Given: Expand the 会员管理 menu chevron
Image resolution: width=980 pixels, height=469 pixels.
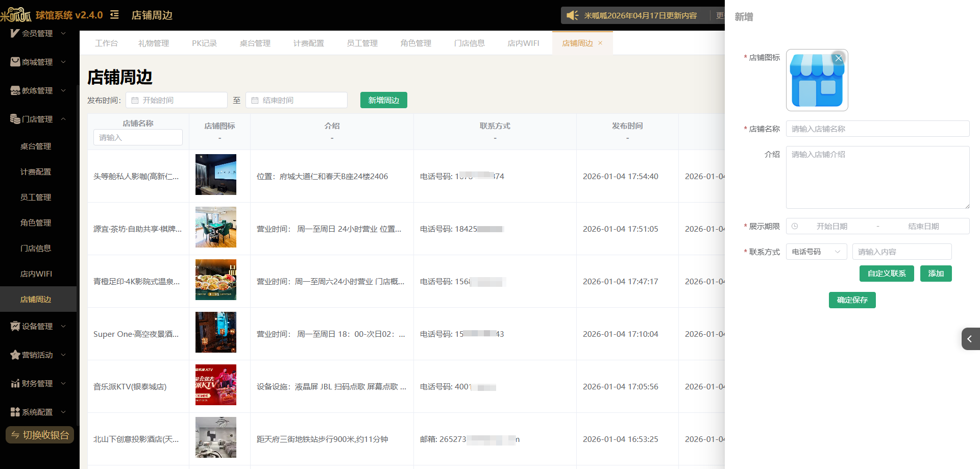Looking at the screenshot, I should pos(63,33).
